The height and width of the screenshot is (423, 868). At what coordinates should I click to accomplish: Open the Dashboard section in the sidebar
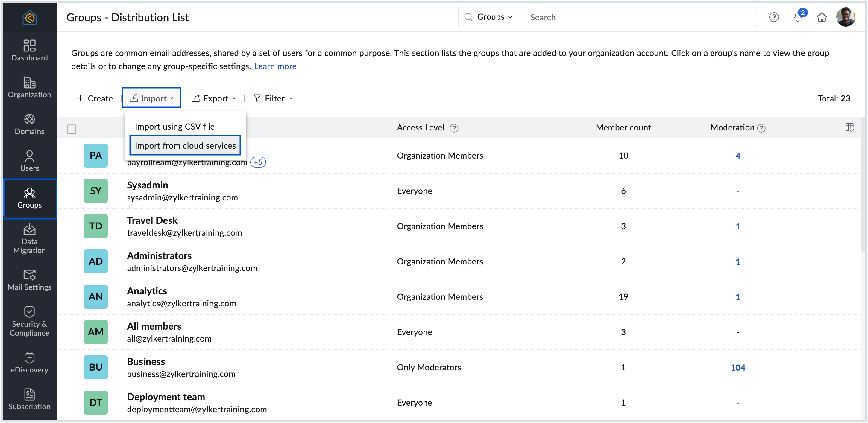click(x=29, y=51)
